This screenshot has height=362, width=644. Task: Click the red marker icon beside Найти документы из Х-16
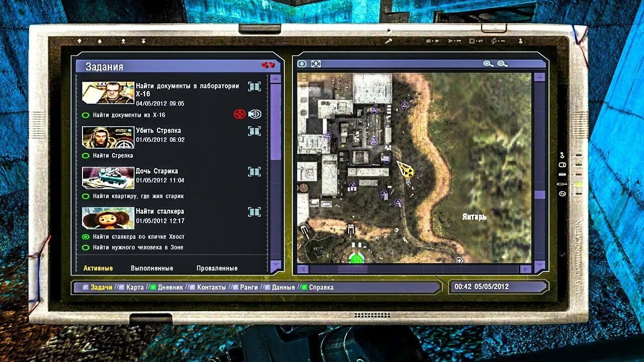pos(239,115)
